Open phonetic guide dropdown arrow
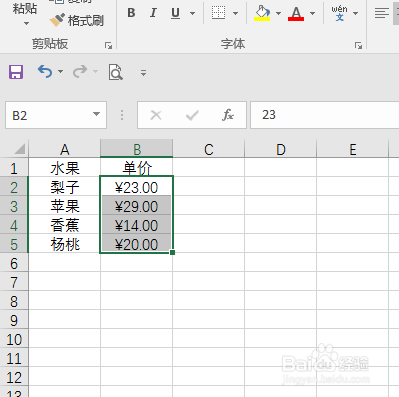This screenshot has width=399, height=397. pyautogui.click(x=355, y=13)
